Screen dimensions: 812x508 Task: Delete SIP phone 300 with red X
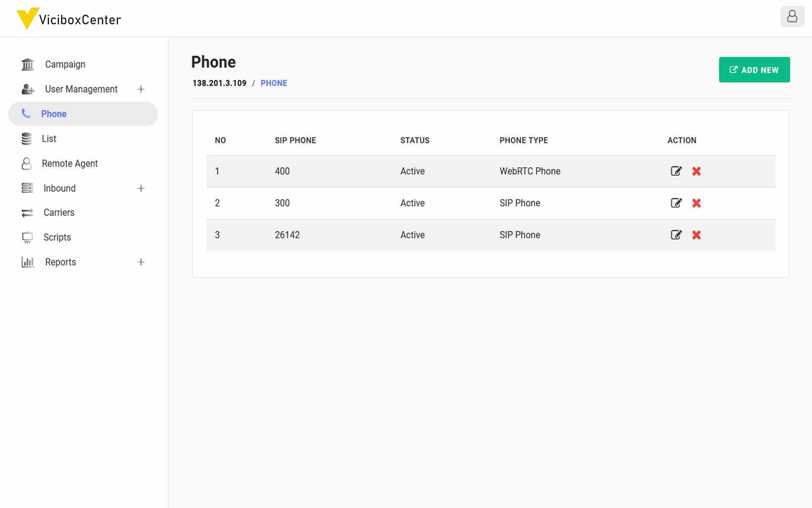pos(696,203)
